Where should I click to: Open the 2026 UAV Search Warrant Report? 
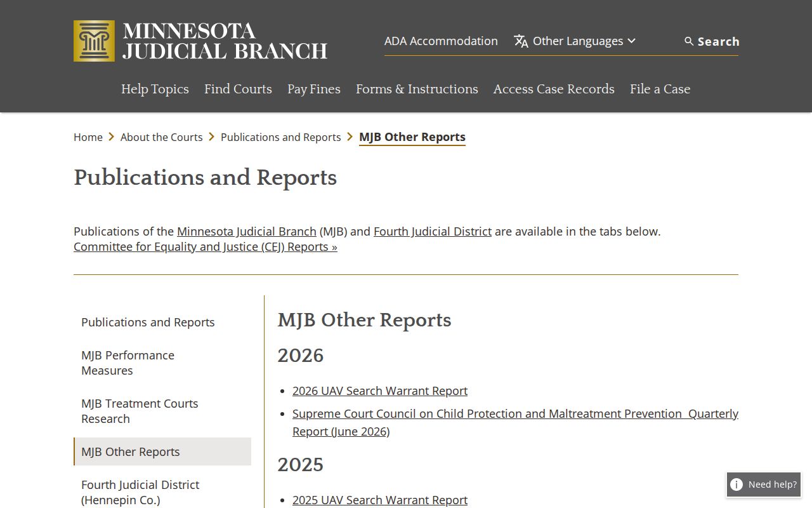point(380,391)
